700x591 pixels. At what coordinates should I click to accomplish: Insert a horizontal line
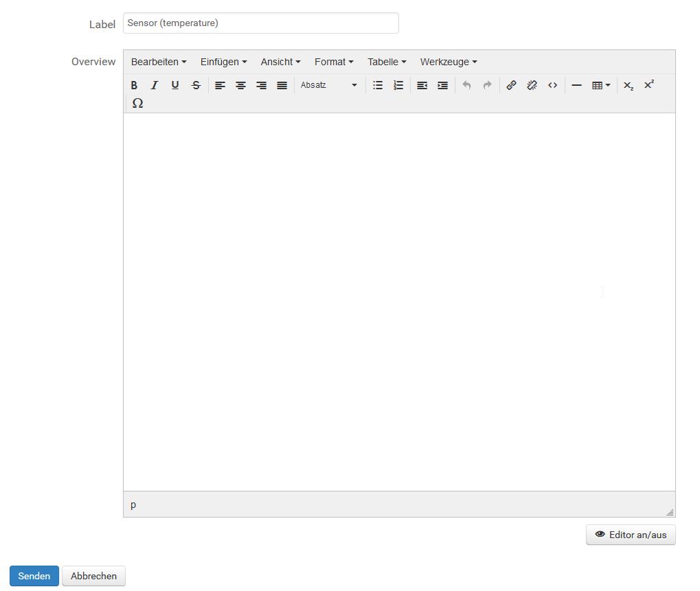coord(576,86)
